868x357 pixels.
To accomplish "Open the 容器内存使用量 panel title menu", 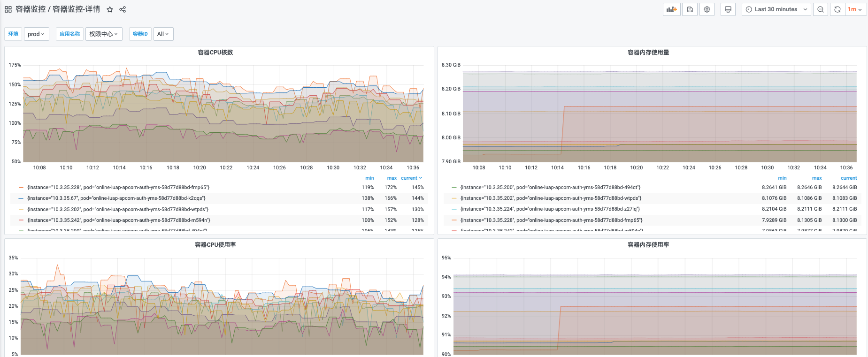I will pyautogui.click(x=648, y=53).
